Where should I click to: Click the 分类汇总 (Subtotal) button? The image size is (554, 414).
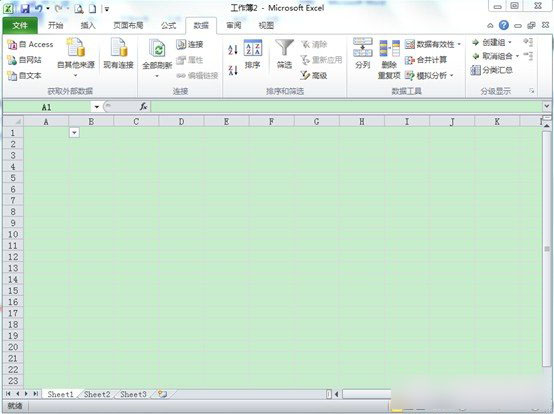coord(491,70)
